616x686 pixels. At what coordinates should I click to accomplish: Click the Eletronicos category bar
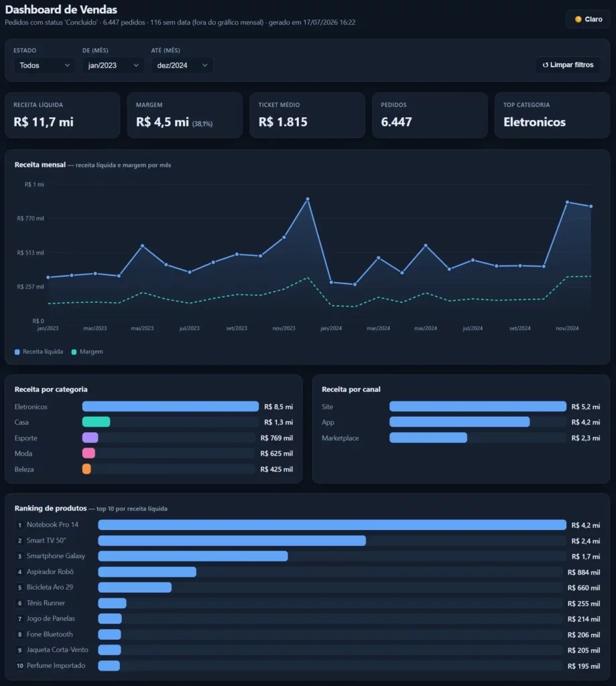170,407
